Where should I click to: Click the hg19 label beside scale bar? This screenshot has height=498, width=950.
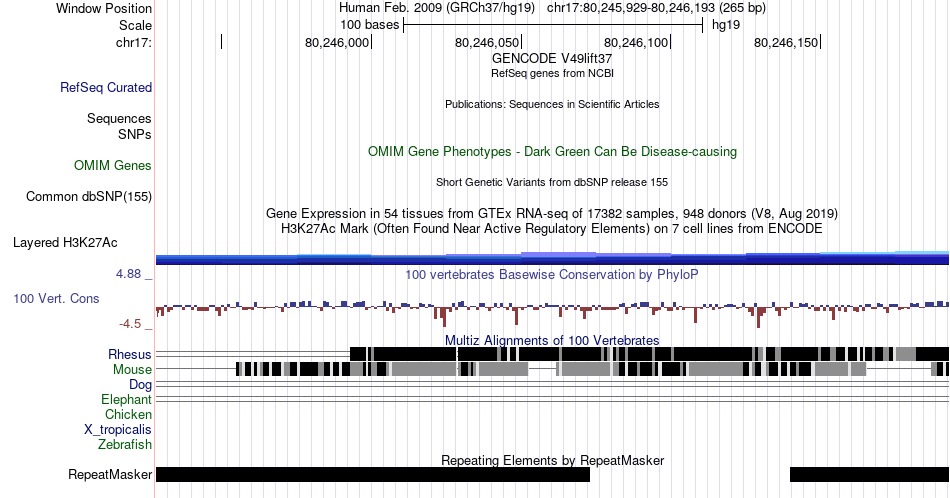pyautogui.click(x=726, y=25)
